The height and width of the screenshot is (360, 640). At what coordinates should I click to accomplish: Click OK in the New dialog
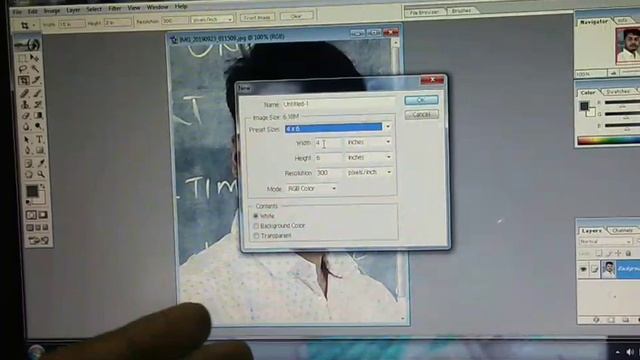(x=421, y=100)
